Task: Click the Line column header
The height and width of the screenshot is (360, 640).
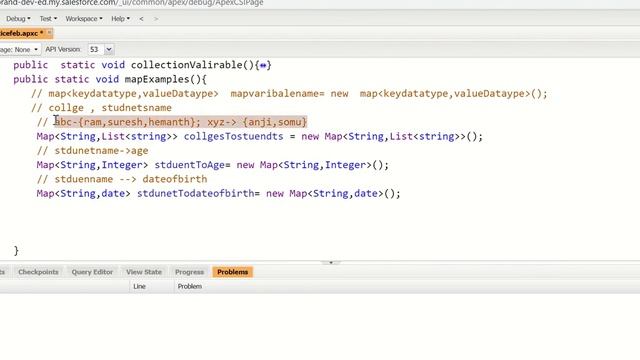Action: point(139,287)
